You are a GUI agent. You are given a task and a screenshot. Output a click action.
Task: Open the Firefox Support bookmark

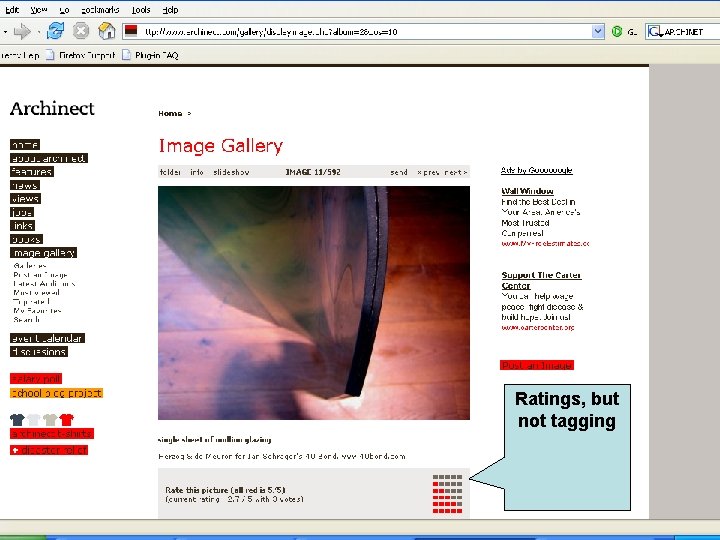81,55
